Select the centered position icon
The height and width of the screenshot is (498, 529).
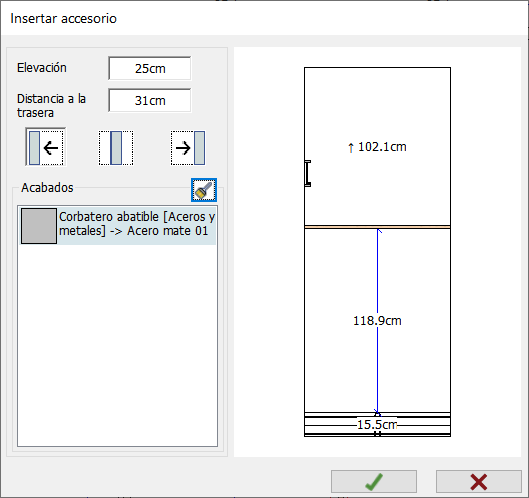(116, 148)
